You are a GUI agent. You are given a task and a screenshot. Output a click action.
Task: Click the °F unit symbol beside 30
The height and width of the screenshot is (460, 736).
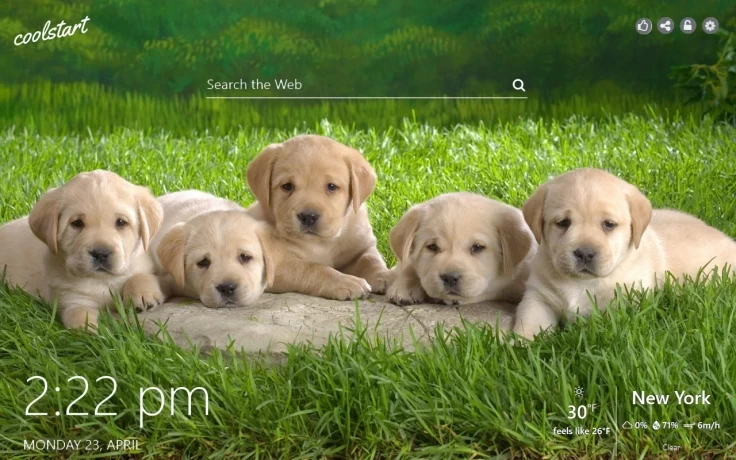592,408
